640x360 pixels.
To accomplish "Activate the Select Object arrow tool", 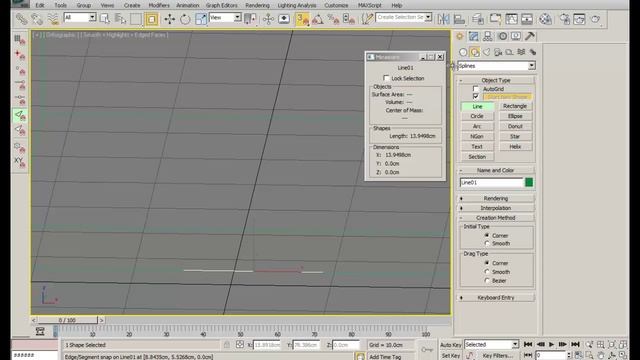I will pos(105,19).
